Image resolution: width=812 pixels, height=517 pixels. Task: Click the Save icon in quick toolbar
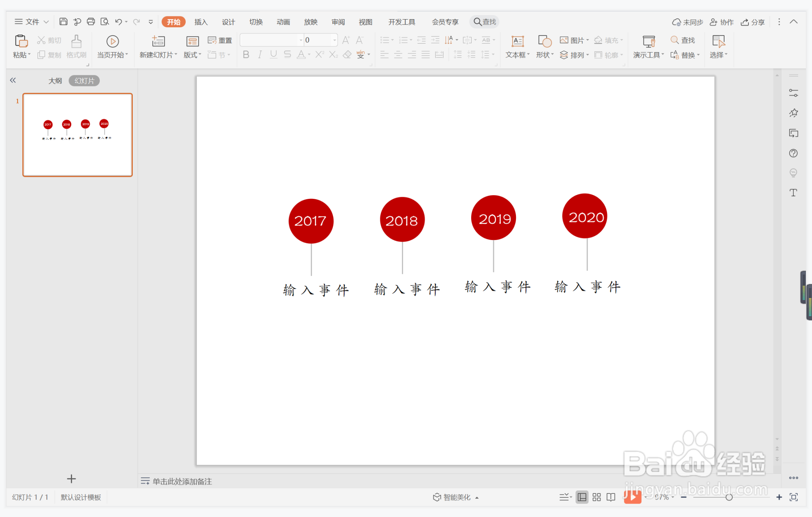63,22
